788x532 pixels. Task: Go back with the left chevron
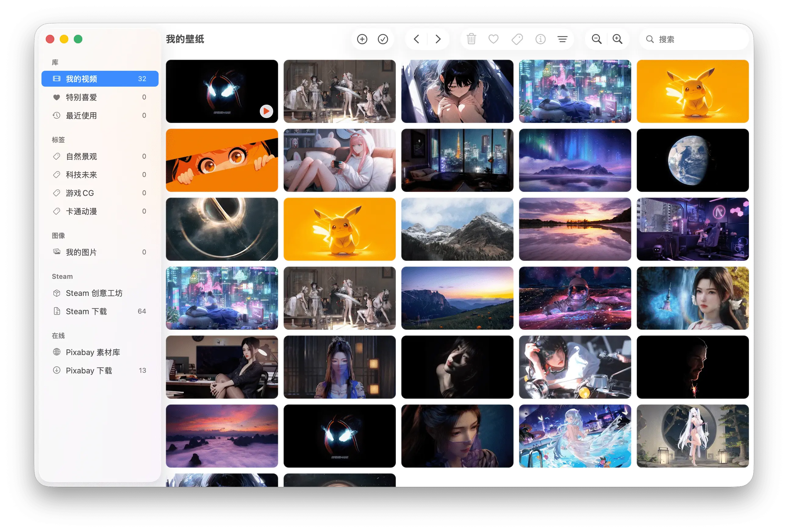coord(416,39)
